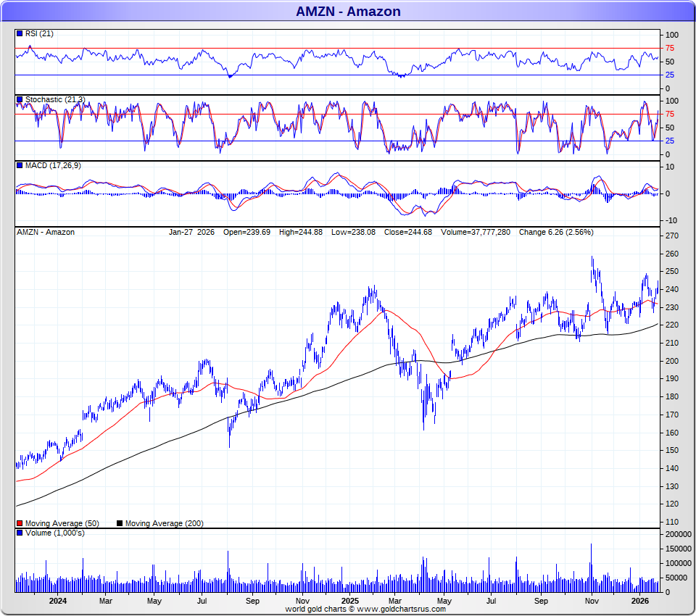
Task: Click the blue 25 label on Stochastic axis
Action: (x=670, y=141)
